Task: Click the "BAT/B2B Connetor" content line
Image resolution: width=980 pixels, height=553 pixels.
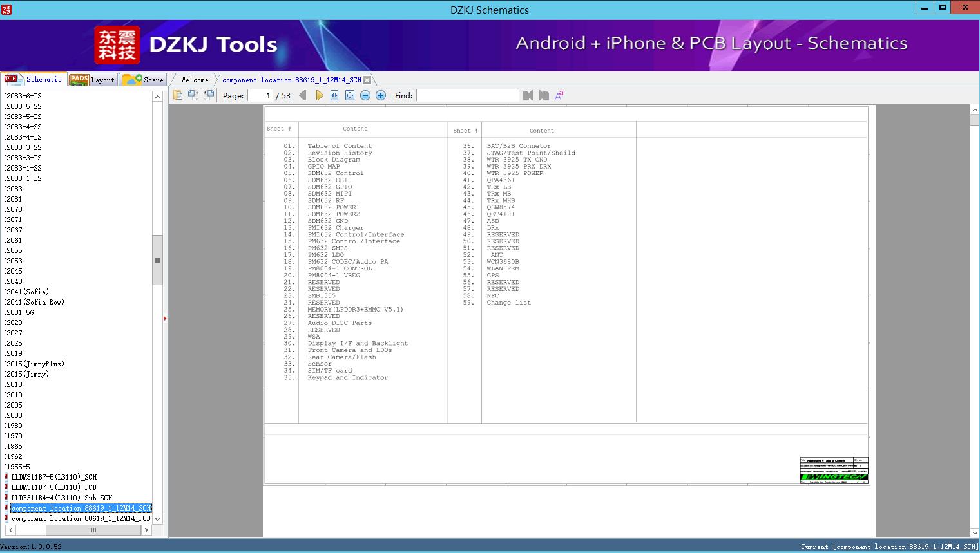Action: coord(519,146)
